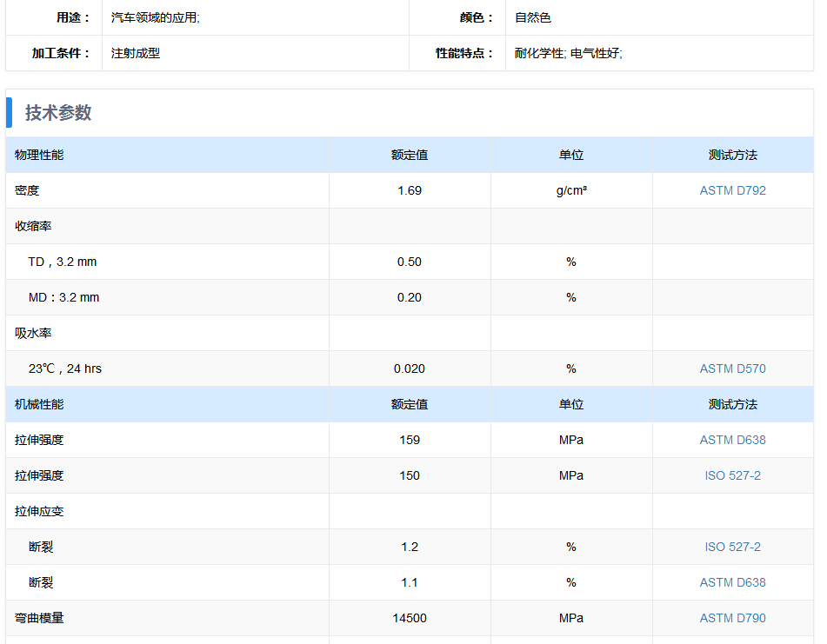Click the flexural modulus value 14500
The image size is (827, 644).
click(410, 618)
